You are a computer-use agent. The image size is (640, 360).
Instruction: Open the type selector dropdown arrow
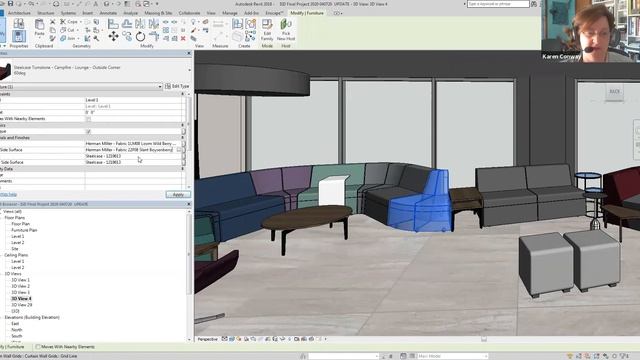click(189, 70)
